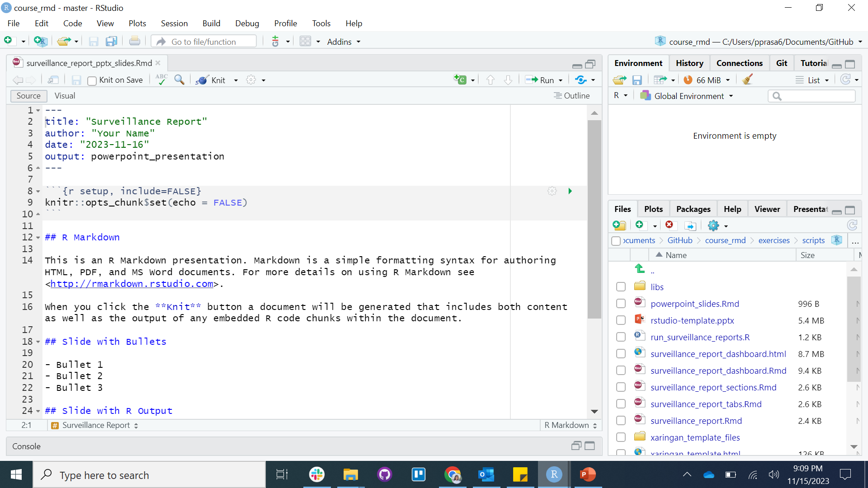868x488 pixels.
Task: Open the 66 MiB memory usage dropdown
Action: (x=707, y=80)
